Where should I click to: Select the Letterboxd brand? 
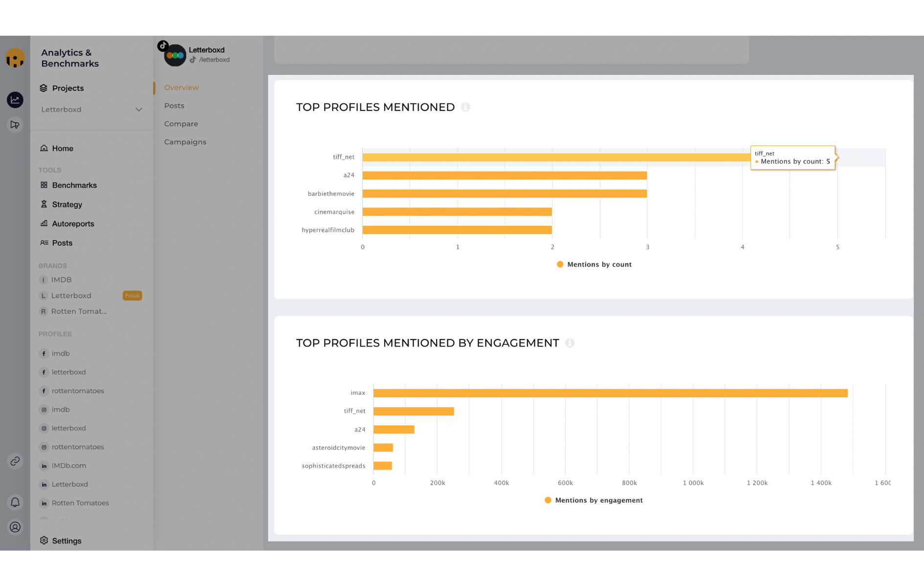[66, 295]
